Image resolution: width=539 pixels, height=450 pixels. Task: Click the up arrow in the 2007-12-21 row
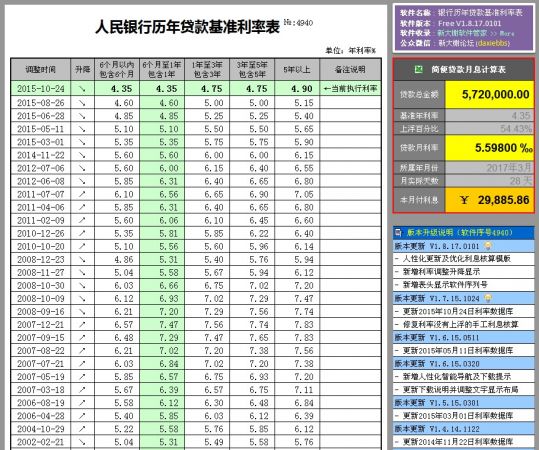[x=82, y=325]
